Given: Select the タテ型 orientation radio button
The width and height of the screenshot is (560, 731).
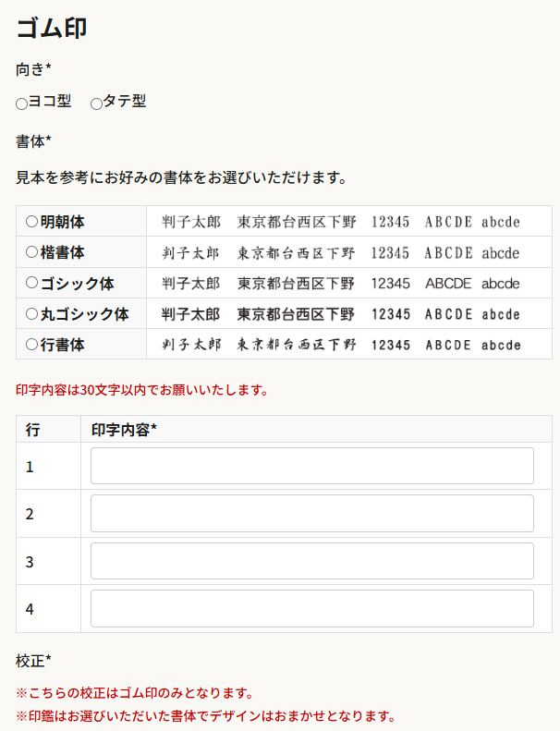Looking at the screenshot, I should (96, 104).
